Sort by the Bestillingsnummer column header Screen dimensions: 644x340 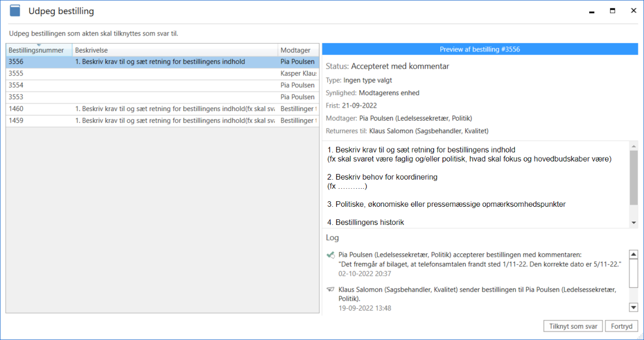[x=38, y=51]
